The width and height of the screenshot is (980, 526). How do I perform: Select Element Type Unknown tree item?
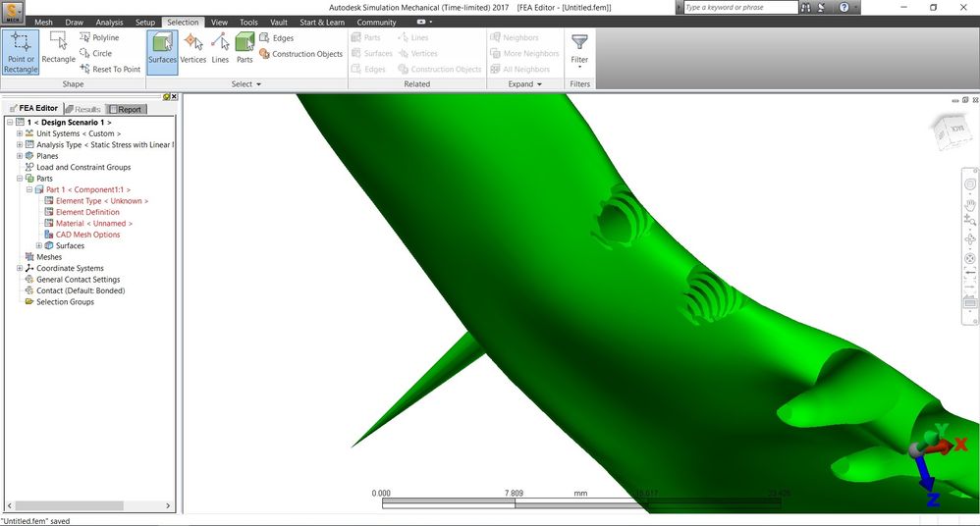pyautogui.click(x=102, y=201)
